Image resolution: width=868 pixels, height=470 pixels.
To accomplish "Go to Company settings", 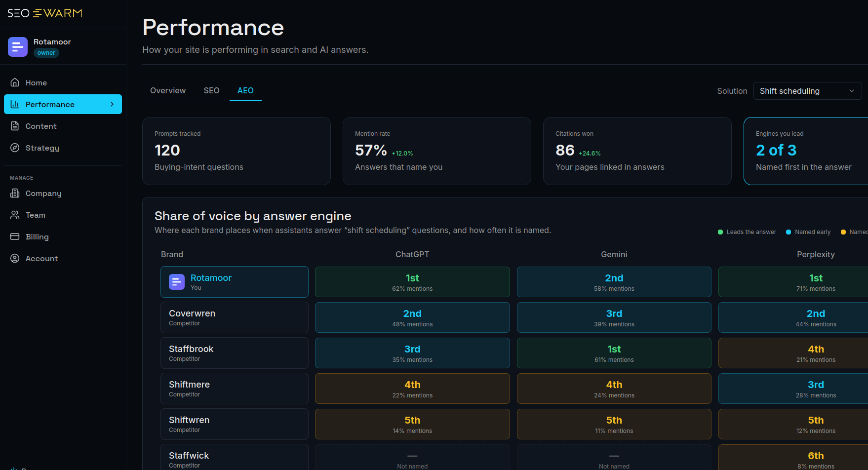I will [63, 193].
